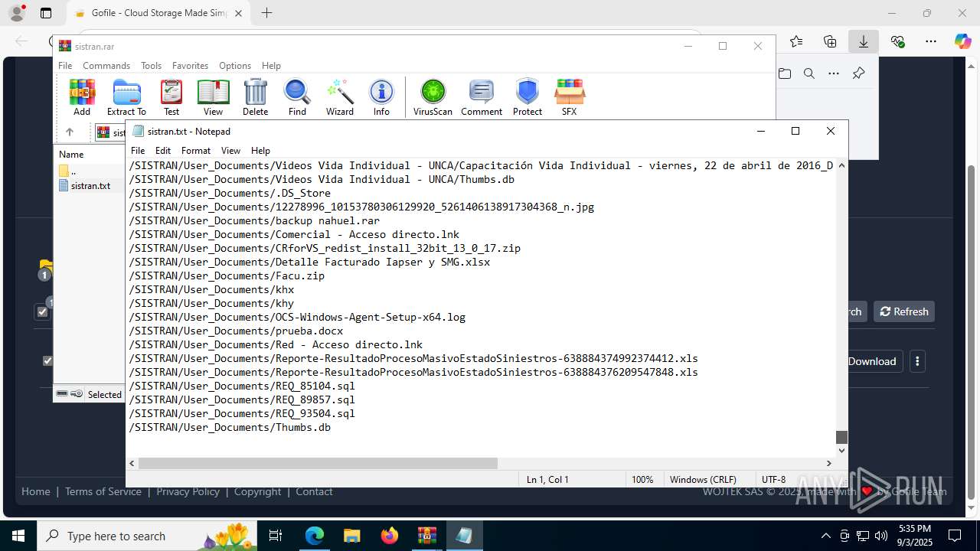
Task: Open File Explorer from the taskbar
Action: coord(351,536)
